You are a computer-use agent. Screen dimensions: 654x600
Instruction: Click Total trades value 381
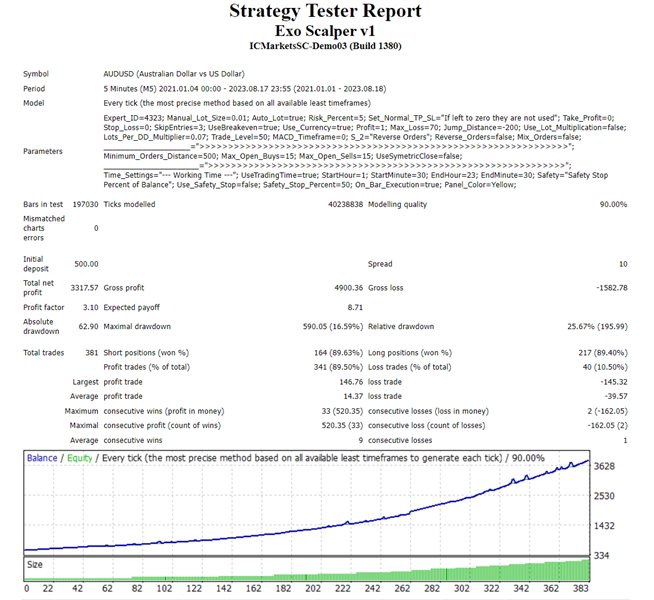[x=92, y=353]
